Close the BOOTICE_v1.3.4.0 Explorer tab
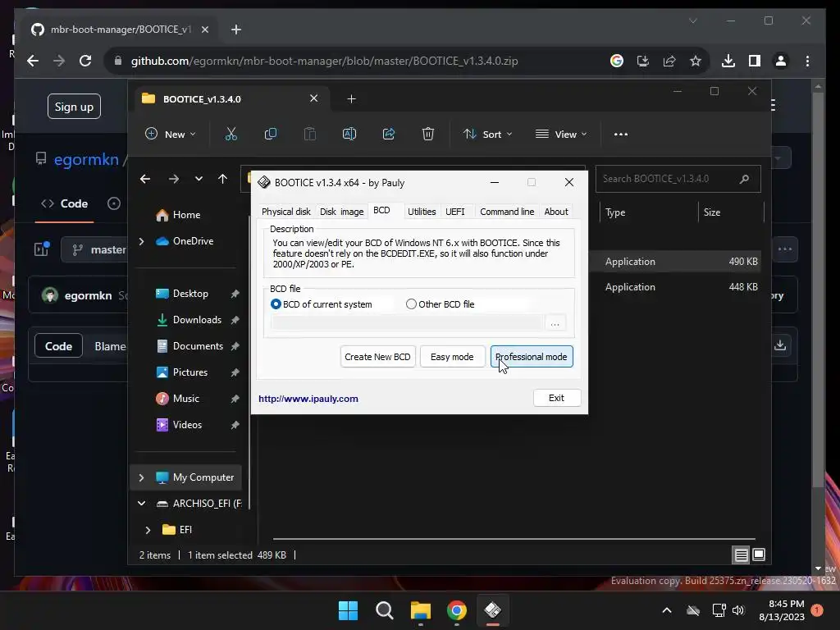 (x=314, y=98)
